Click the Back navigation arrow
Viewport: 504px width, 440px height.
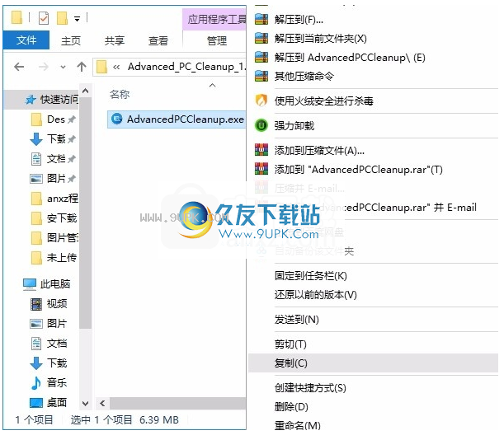point(19,67)
